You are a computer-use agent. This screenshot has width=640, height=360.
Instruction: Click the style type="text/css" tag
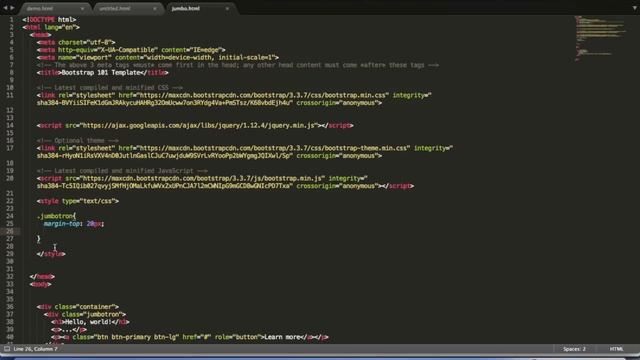pyautogui.click(x=78, y=201)
